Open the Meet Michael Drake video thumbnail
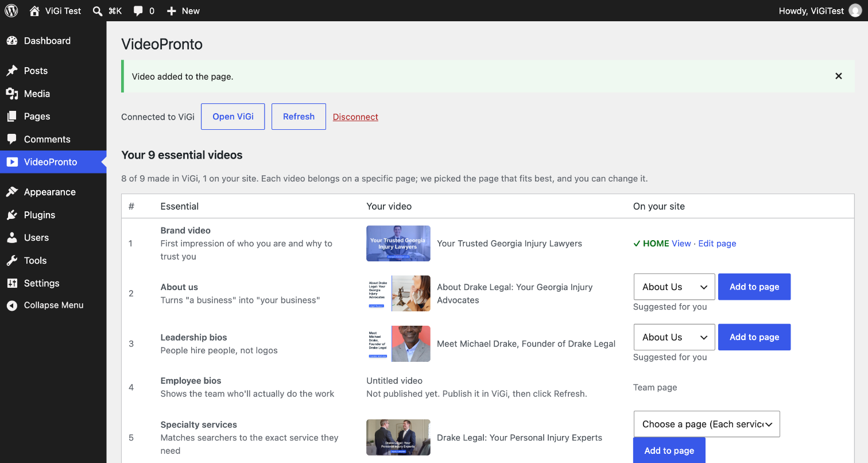The image size is (868, 463). [398, 344]
